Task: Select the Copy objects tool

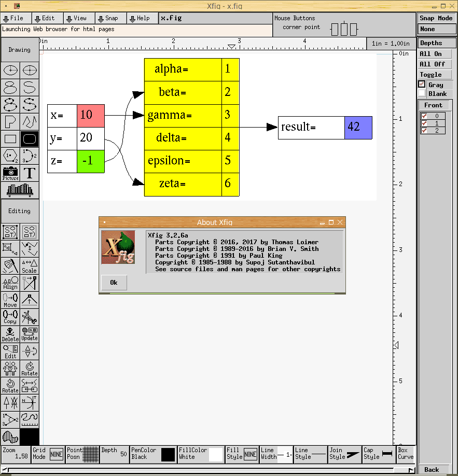Action: click(x=10, y=317)
